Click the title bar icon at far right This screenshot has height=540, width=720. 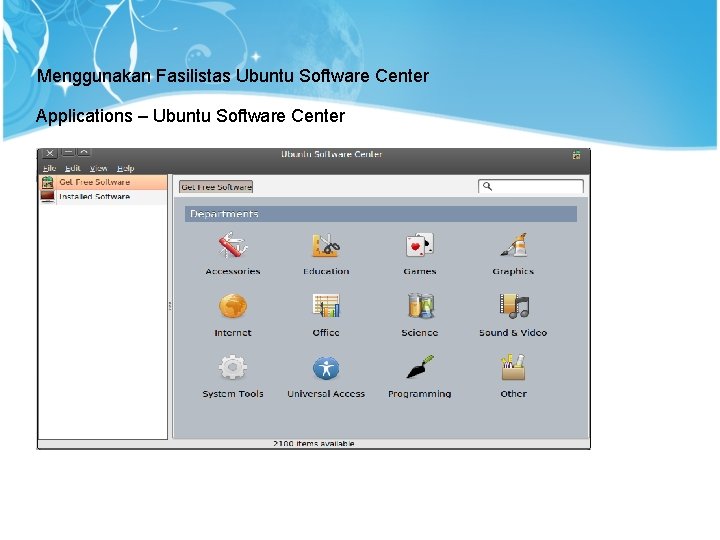click(x=576, y=155)
